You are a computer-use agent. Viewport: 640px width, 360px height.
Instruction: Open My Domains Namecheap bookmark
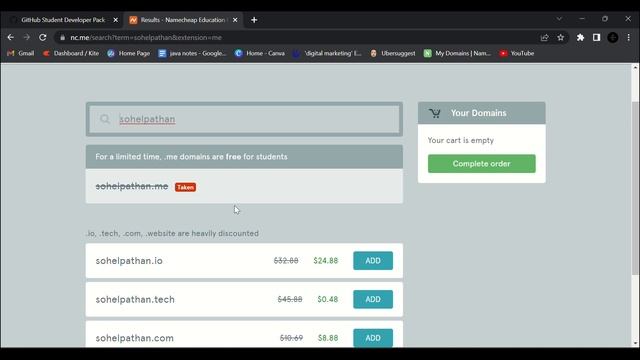tap(457, 53)
